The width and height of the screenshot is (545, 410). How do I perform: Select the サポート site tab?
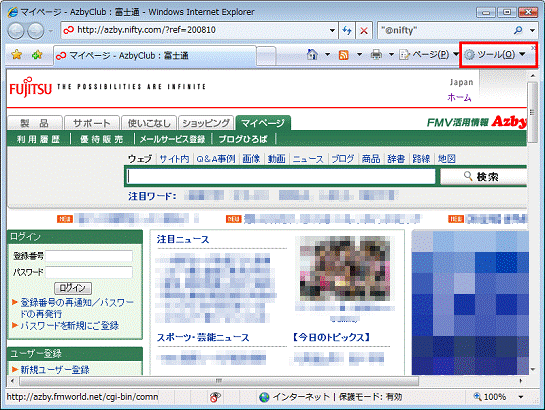(92, 123)
